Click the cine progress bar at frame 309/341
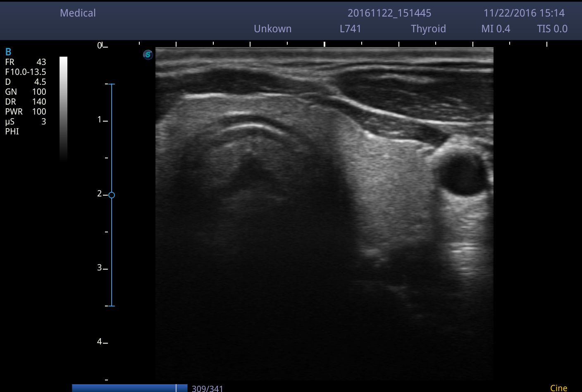Image resolution: width=582 pixels, height=392 pixels. (x=130, y=388)
